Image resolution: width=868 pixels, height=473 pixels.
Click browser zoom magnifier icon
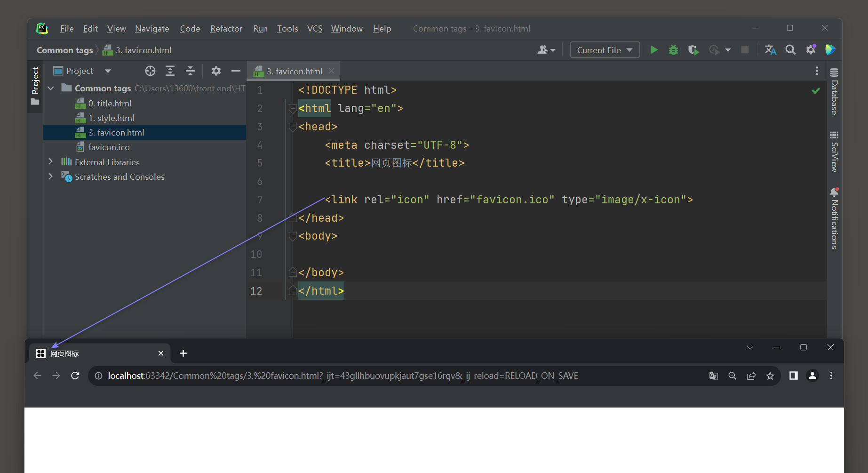pyautogui.click(x=733, y=376)
